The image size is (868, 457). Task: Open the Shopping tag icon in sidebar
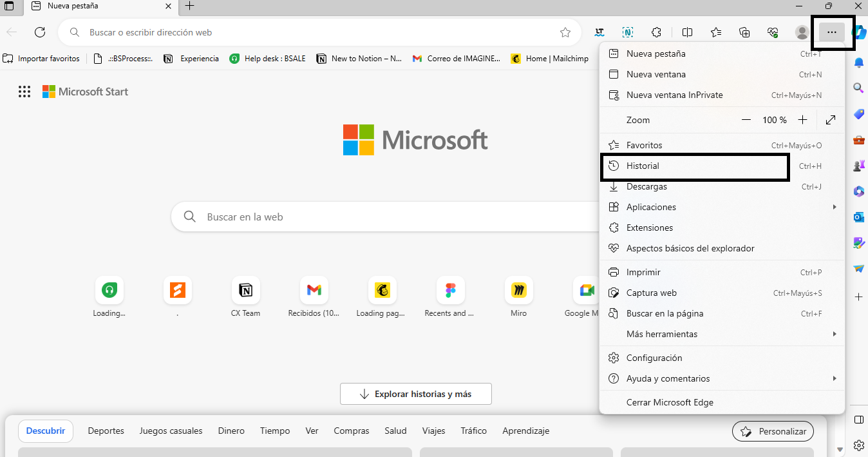(859, 114)
